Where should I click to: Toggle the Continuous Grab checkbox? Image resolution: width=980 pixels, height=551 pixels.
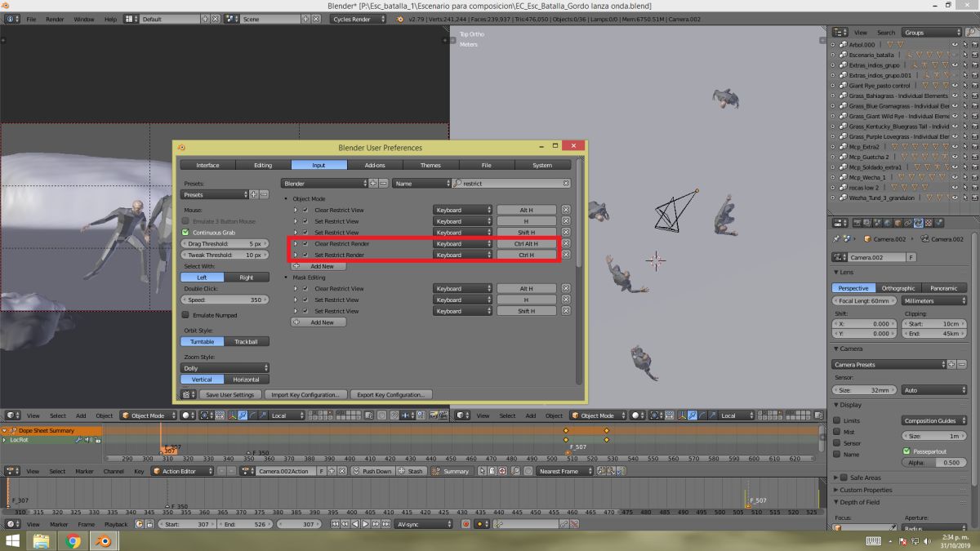point(185,233)
